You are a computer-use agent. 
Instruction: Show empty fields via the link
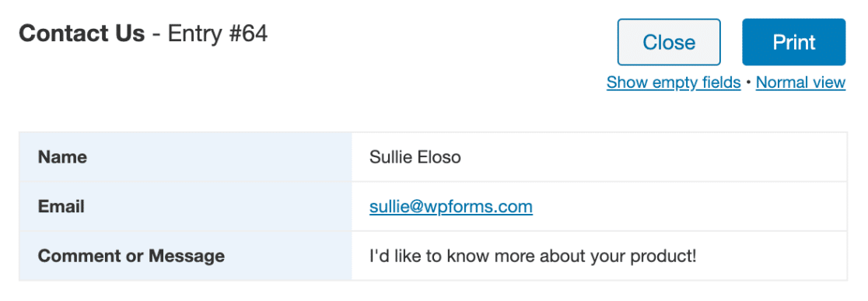(x=673, y=82)
